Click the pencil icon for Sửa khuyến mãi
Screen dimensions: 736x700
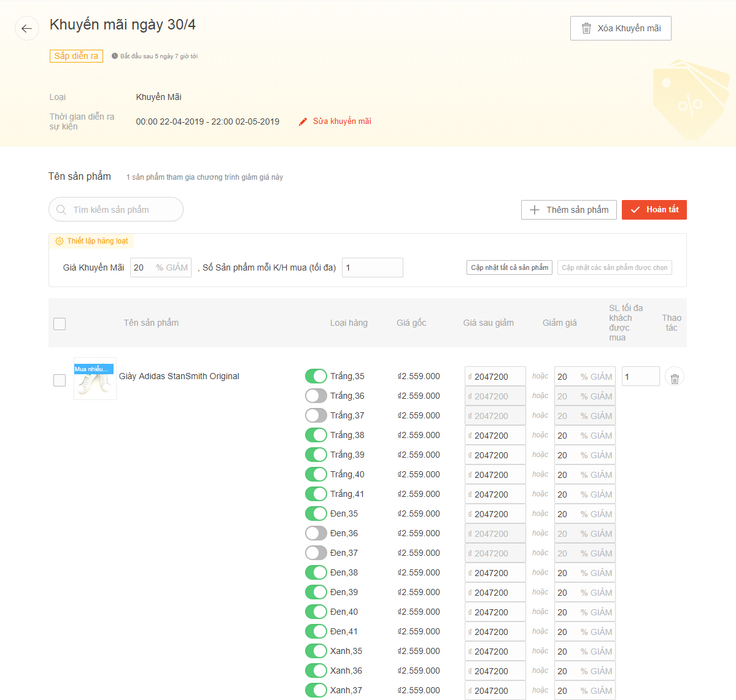(x=303, y=121)
